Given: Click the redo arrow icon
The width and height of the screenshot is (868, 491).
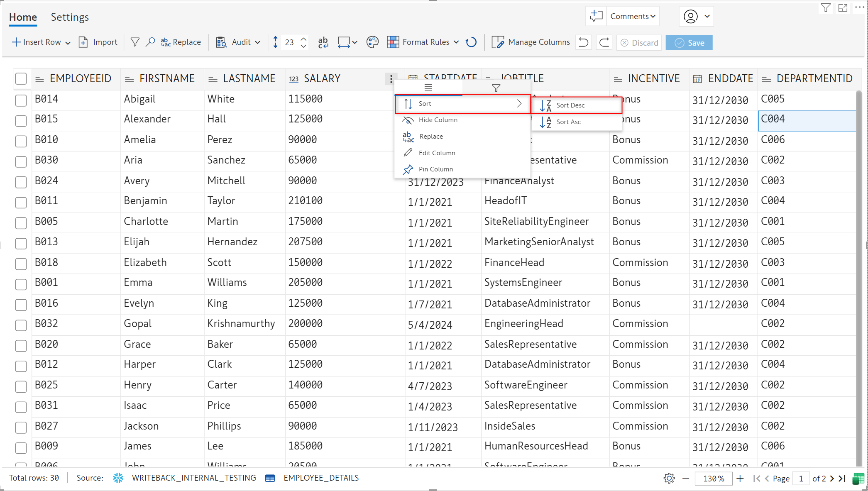Looking at the screenshot, I should pos(604,42).
